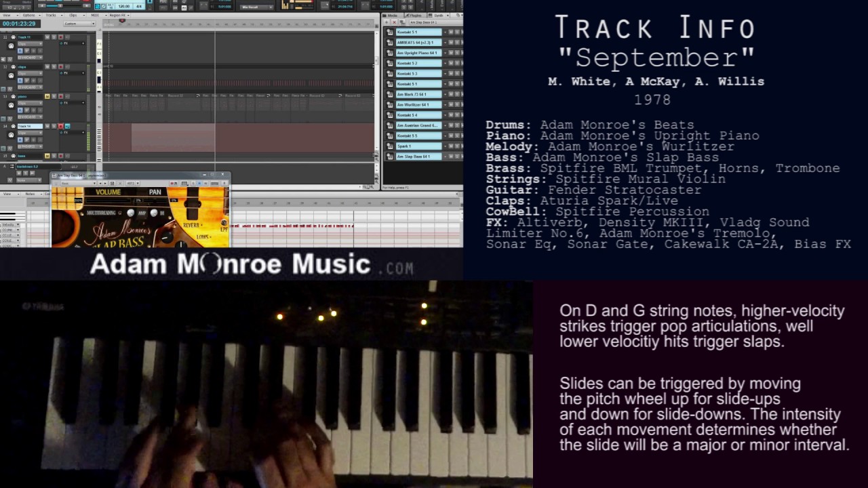Click the Am Upright Piano 64 1 synth icon
Image resolution: width=868 pixels, height=488 pixels.
coord(390,53)
